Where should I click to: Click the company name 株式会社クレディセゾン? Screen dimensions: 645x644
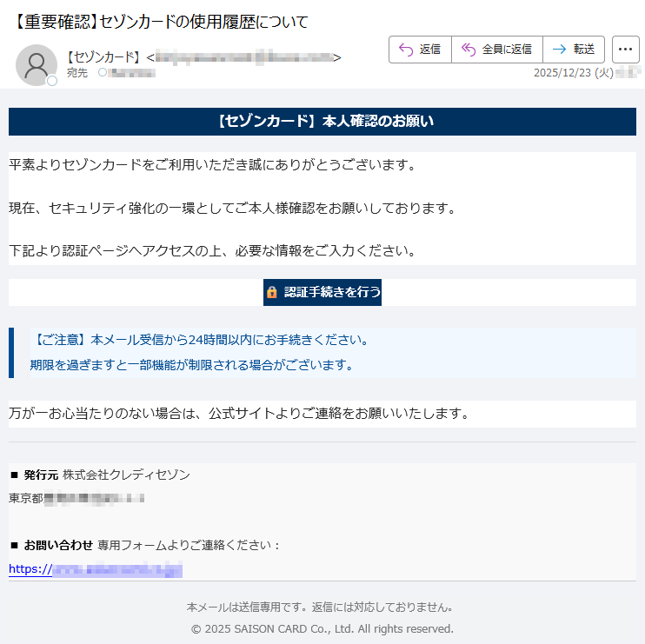(126, 475)
